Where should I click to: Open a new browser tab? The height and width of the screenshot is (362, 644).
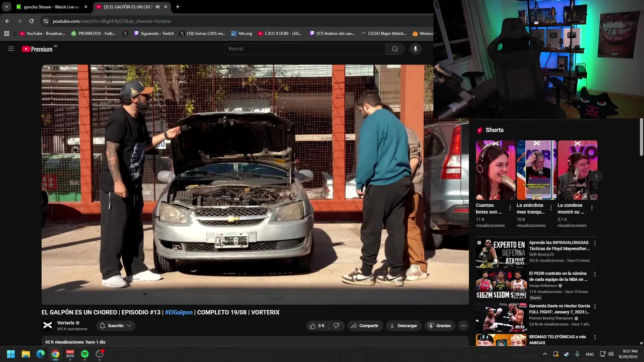pyautogui.click(x=178, y=7)
